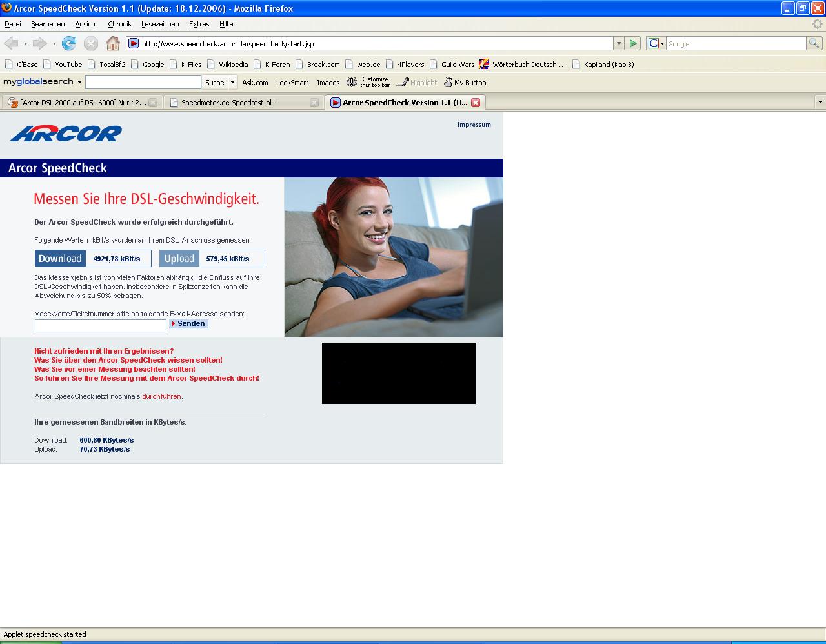Screen dimensions: 826x644
Task: Click 'Was Sie über den Arcor SpeedCheck wissen sollten!'
Action: point(128,360)
